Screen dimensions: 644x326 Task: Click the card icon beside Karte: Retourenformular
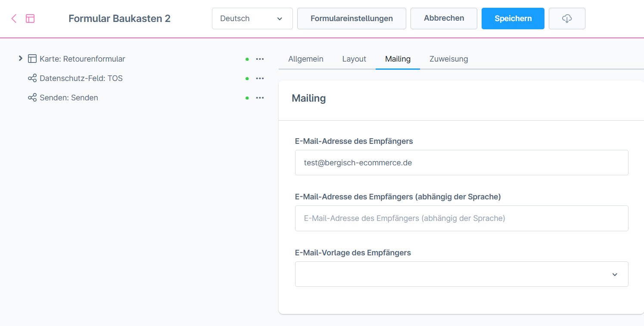32,59
